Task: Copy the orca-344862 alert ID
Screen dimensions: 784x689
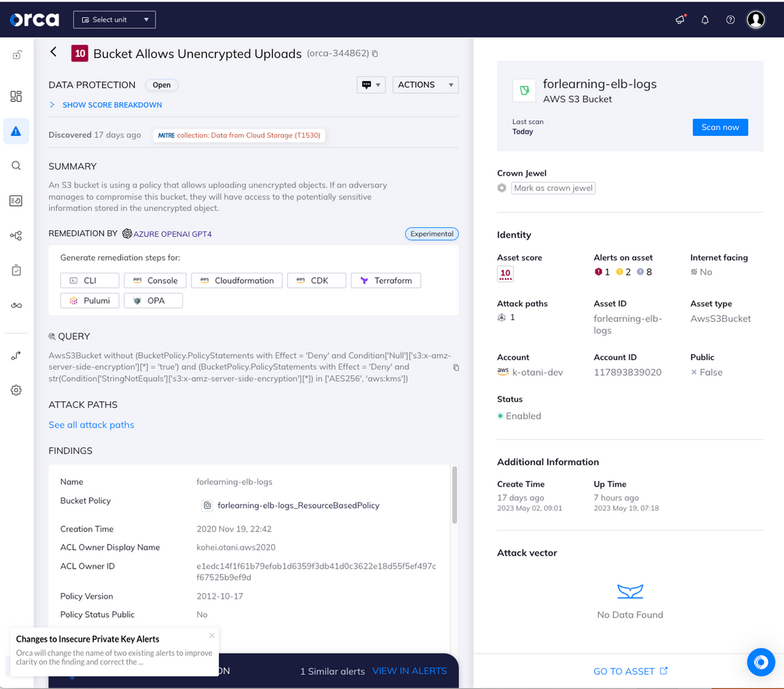Action: [x=374, y=54]
